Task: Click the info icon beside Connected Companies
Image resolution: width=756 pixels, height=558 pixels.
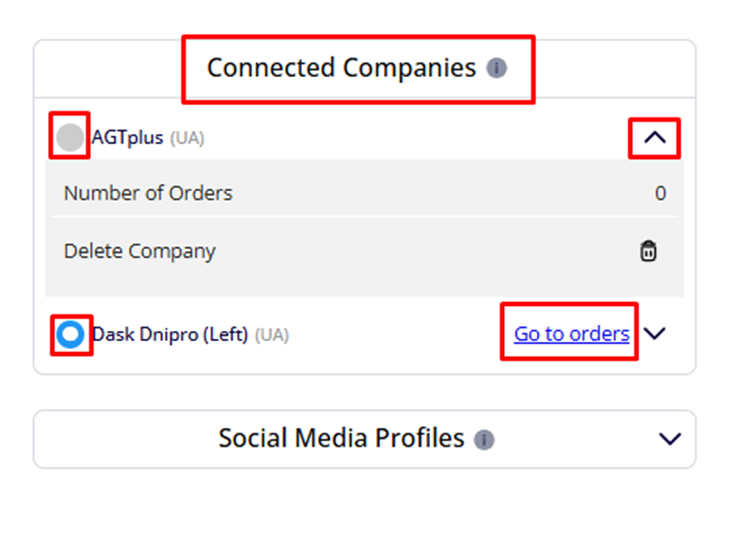Action: click(496, 68)
